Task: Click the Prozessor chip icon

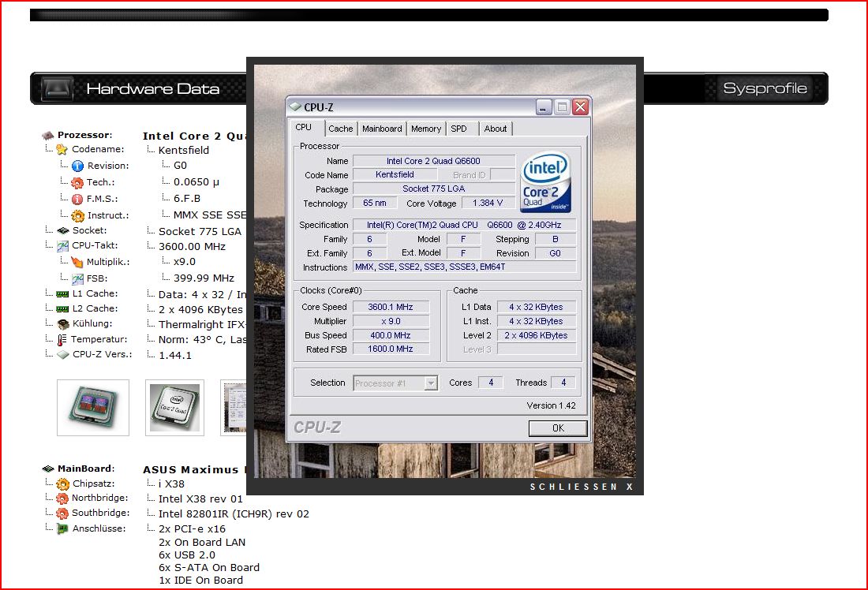Action: pos(48,135)
